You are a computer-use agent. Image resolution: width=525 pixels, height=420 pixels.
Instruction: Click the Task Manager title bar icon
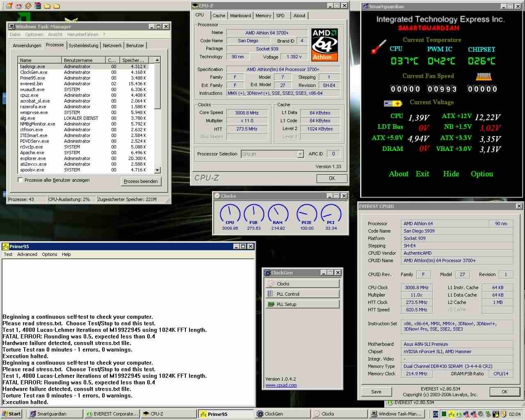11,26
